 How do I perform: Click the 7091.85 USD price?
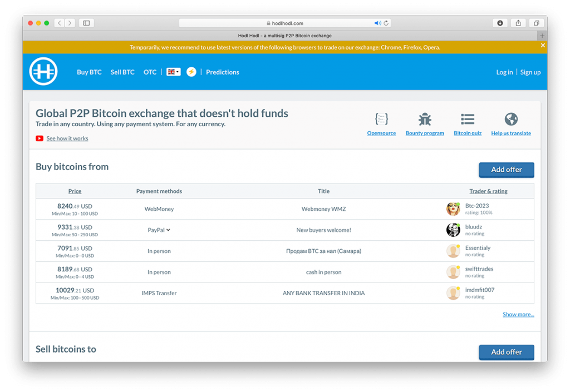75,248
